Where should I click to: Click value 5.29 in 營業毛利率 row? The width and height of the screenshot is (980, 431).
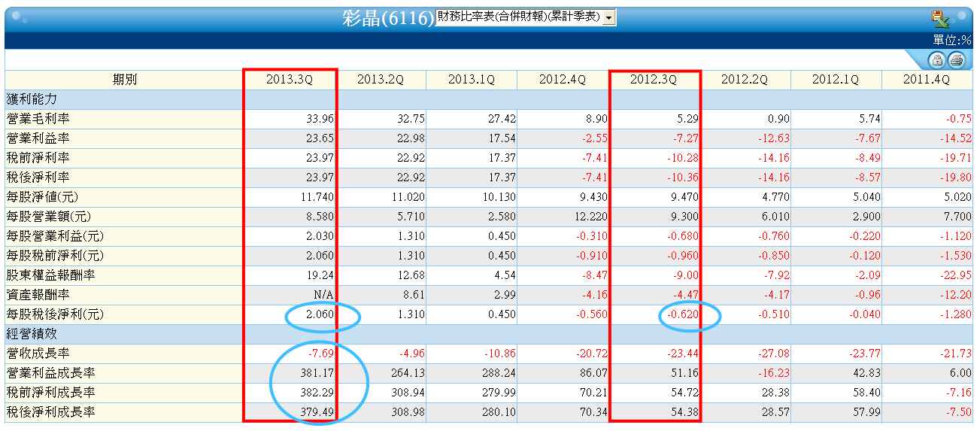(x=687, y=118)
